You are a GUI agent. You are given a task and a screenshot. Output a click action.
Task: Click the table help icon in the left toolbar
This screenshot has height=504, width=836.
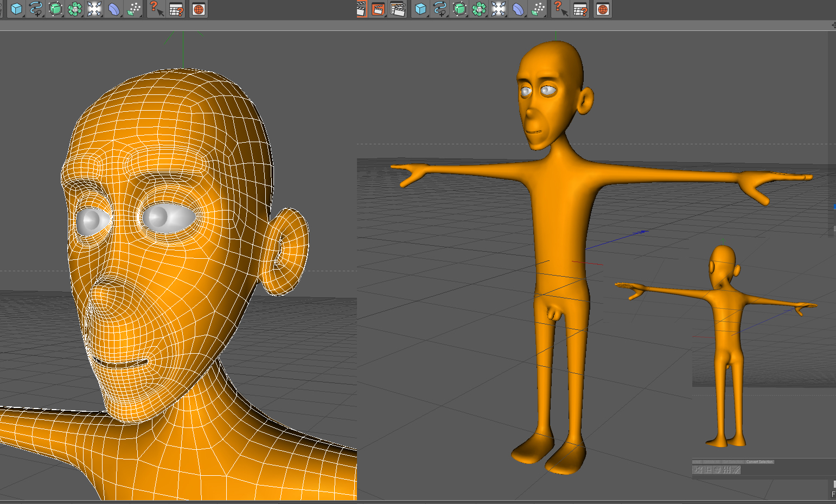[x=176, y=9]
